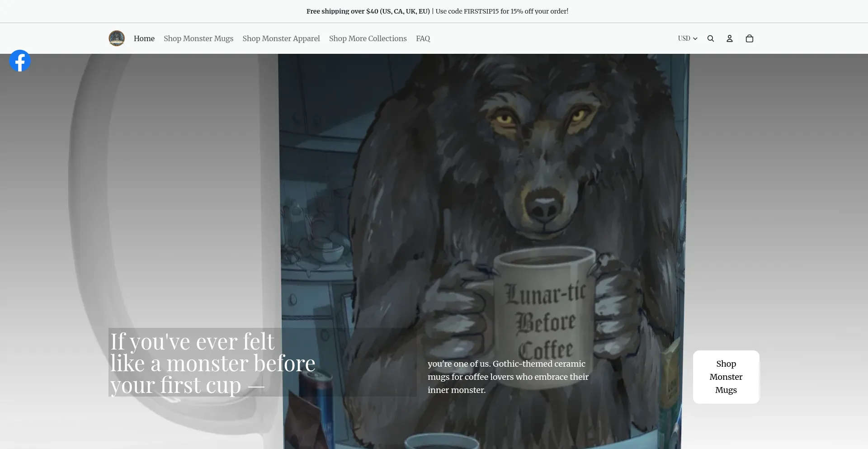Click the free shipping announcement text
This screenshot has height=449, width=868.
437,11
